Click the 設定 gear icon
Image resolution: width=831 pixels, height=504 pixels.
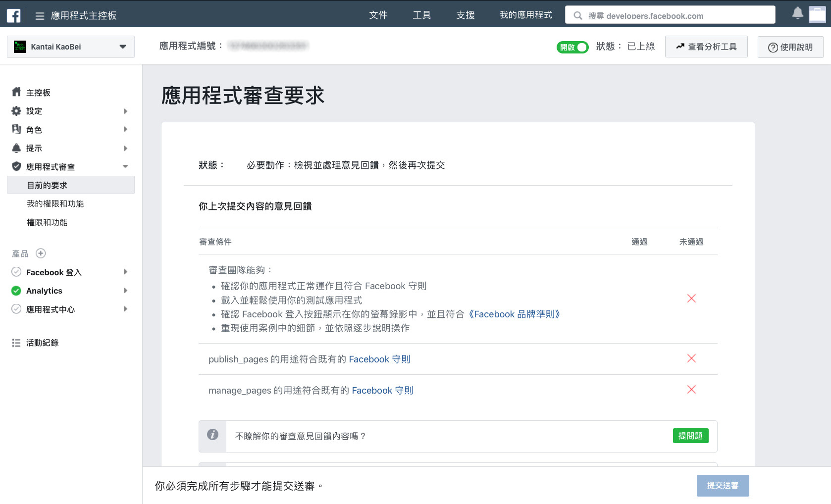click(x=16, y=111)
